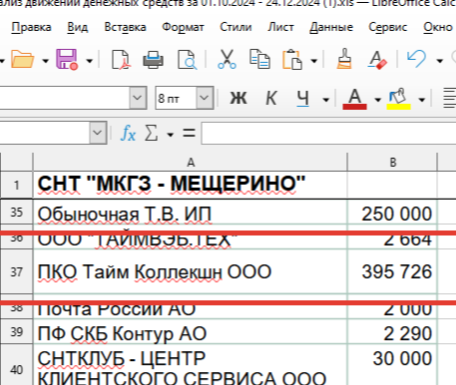Screen dimensions: 456x385
Task: Expand the Paste options dropdown
Action: [314, 61]
